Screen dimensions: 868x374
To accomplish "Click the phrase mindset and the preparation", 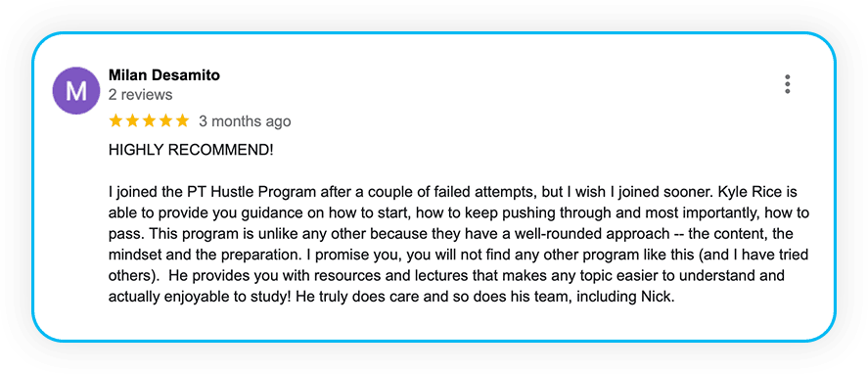I will click(x=197, y=256).
